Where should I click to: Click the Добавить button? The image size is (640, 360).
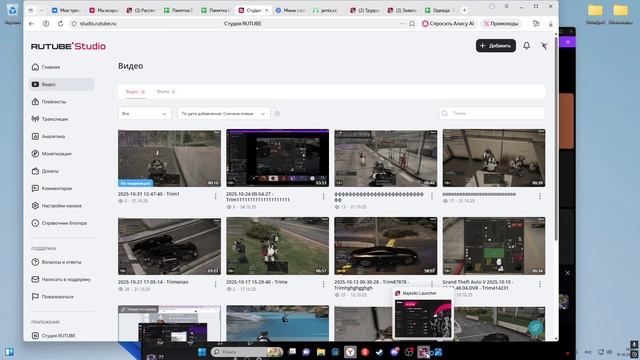(496, 46)
